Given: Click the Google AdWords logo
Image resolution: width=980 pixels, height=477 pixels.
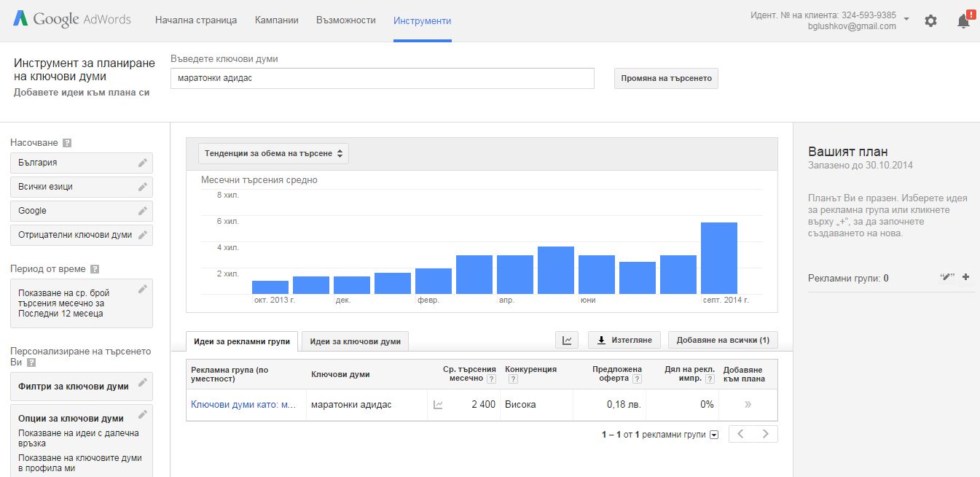Looking at the screenshot, I should pyautogui.click(x=71, y=19).
